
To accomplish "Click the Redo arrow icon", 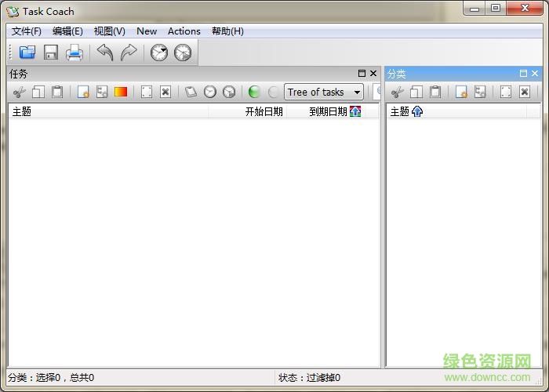I will [x=129, y=53].
